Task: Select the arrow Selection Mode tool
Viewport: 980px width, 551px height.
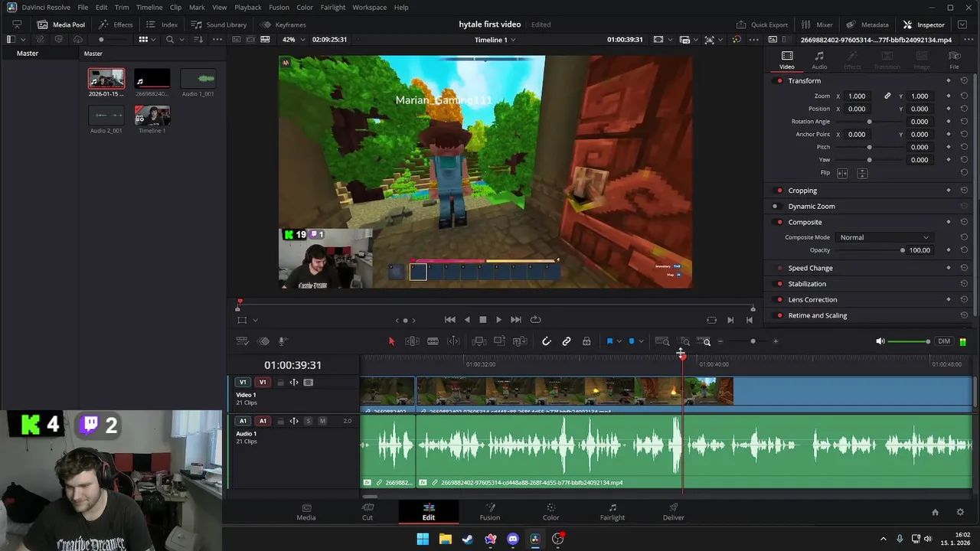Action: (x=391, y=341)
